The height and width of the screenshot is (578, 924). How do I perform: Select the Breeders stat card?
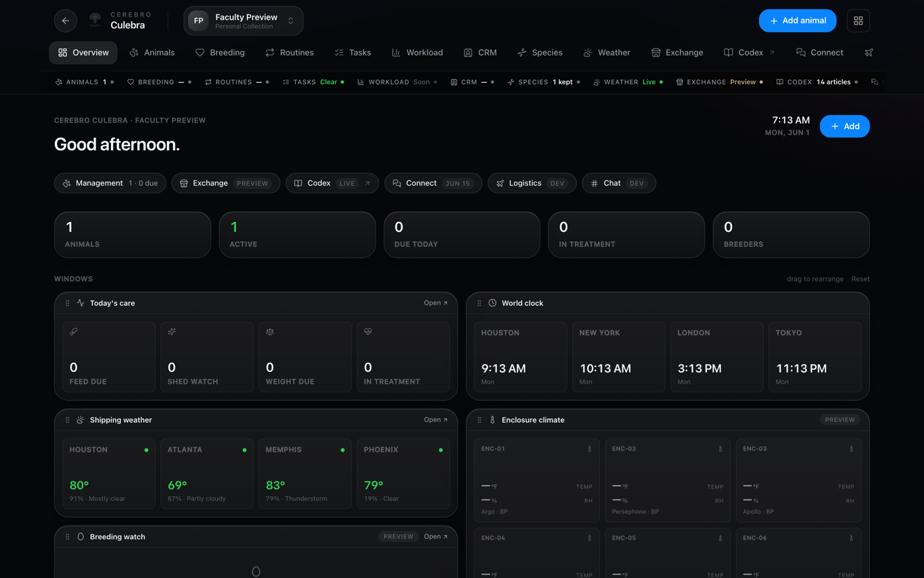click(x=791, y=235)
